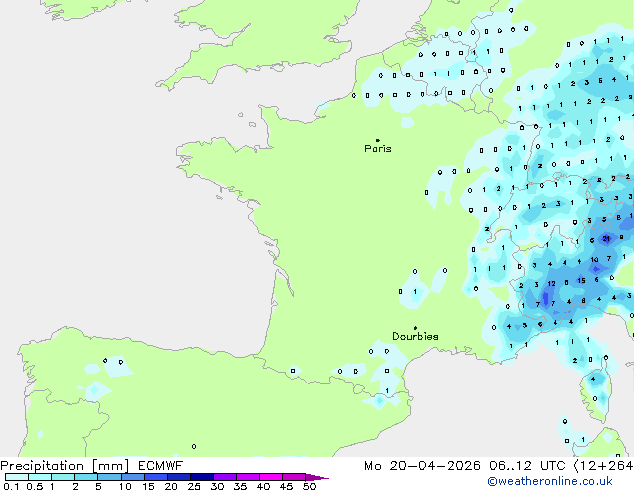Click the '25' legend scale label
The height and width of the screenshot is (490, 634).
coord(194,486)
